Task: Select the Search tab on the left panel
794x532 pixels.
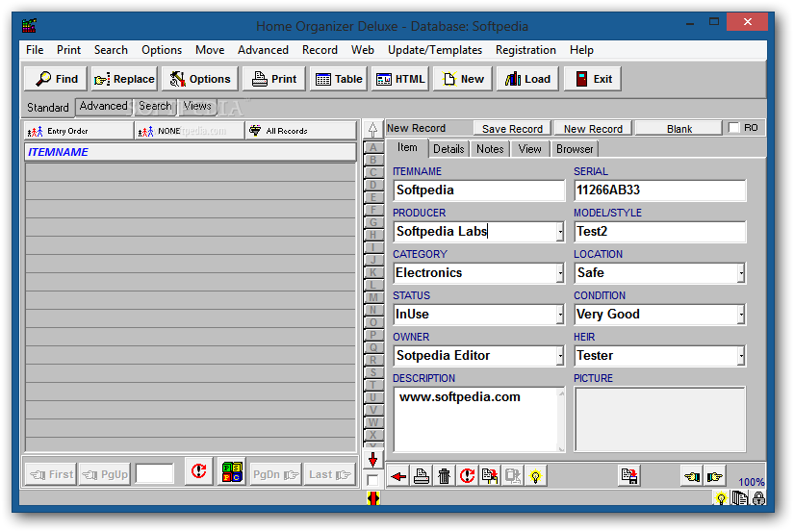Action: (x=155, y=106)
